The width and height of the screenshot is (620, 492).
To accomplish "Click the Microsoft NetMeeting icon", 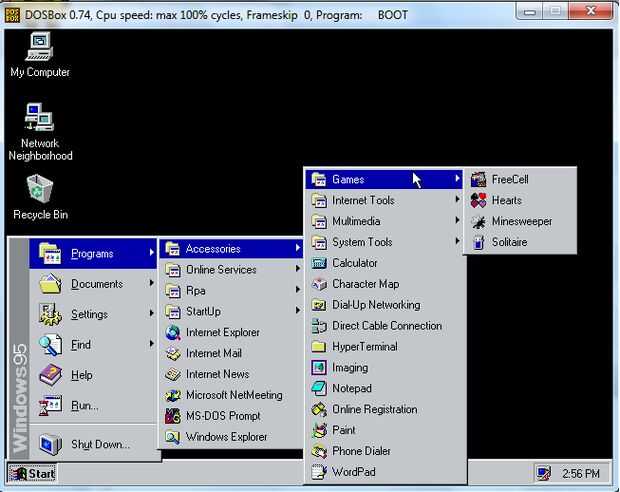I will coord(173,395).
